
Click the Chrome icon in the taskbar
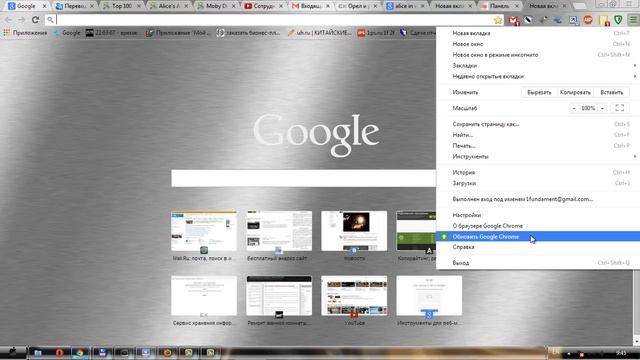click(x=80, y=352)
